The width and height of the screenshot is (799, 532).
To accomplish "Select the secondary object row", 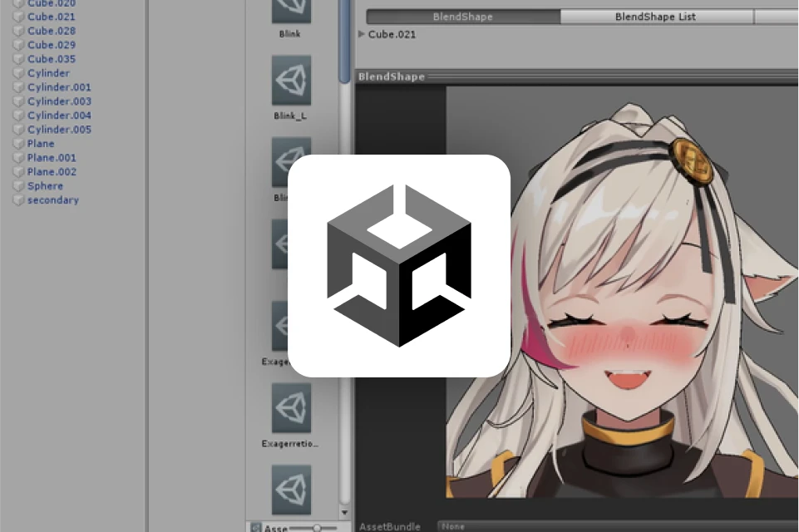I will [52, 200].
